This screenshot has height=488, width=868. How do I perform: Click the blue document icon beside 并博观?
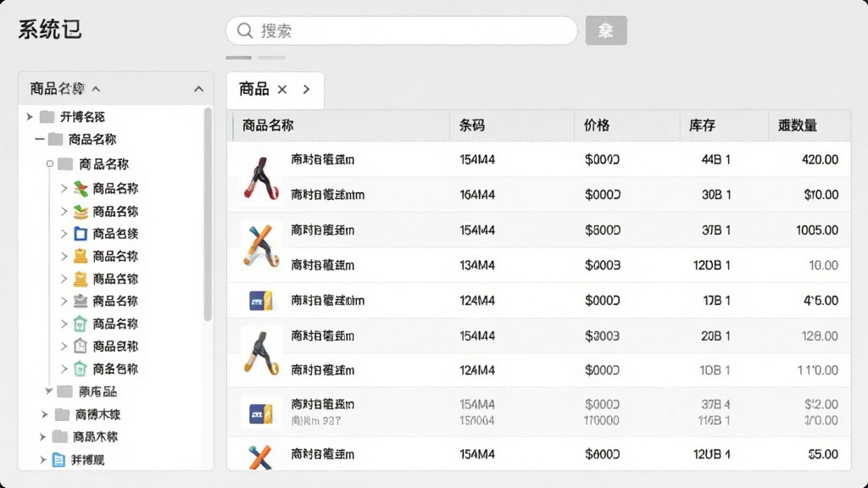[58, 460]
